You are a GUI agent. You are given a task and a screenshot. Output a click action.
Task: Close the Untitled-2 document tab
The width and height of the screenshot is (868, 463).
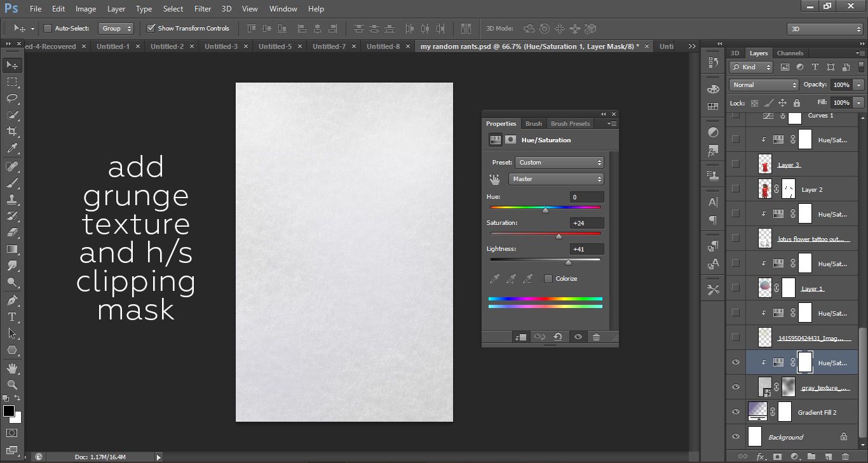(x=191, y=46)
